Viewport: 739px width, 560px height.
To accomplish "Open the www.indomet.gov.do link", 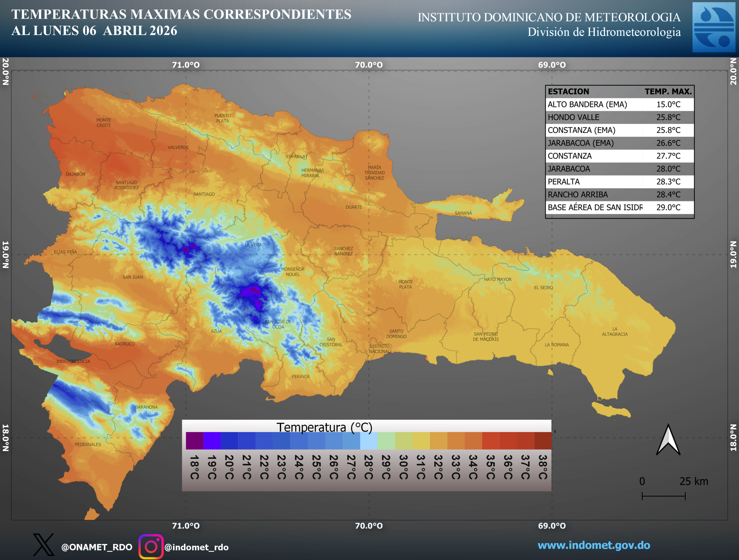I will tap(594, 545).
